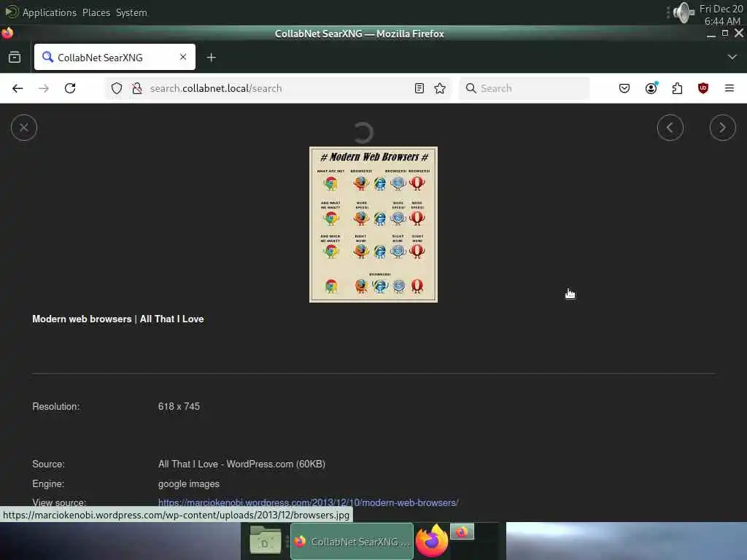Click the small Firefox window thumbnail in taskbar
This screenshot has height=560, width=747.
[462, 532]
